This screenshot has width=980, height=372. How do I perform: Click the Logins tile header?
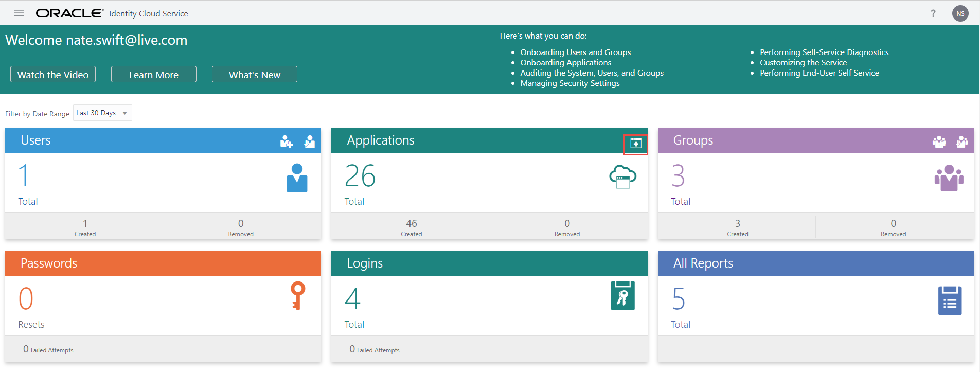point(489,263)
